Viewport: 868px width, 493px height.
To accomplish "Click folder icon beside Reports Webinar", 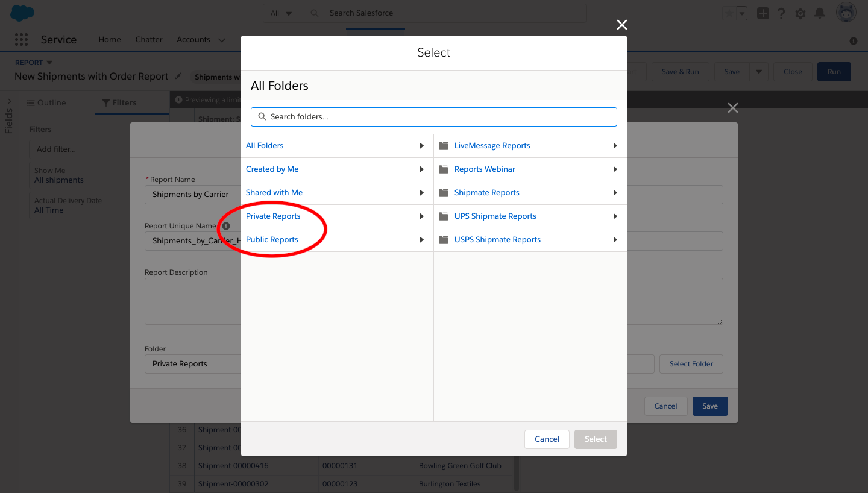I will 444,169.
